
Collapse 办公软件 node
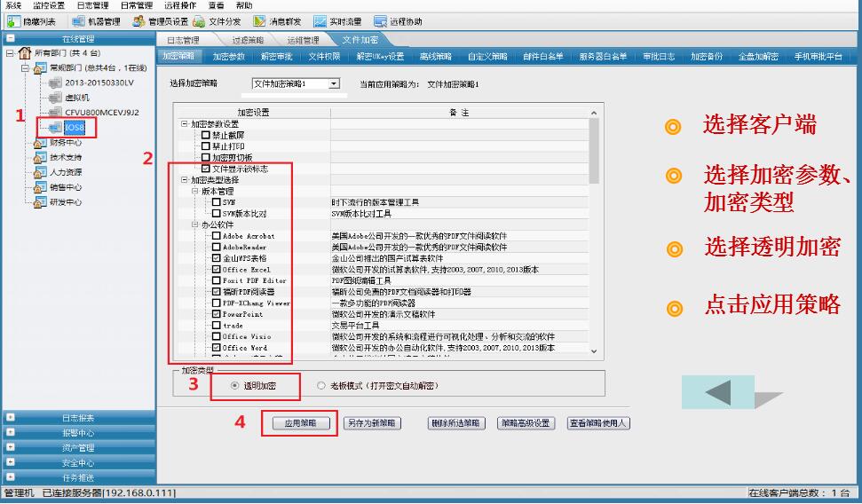click(x=195, y=224)
